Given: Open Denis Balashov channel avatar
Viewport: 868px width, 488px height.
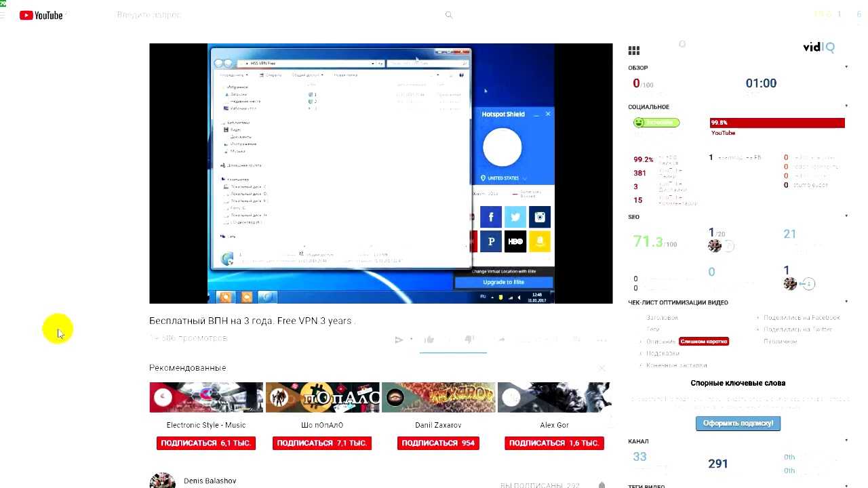Looking at the screenshot, I should click(162, 481).
